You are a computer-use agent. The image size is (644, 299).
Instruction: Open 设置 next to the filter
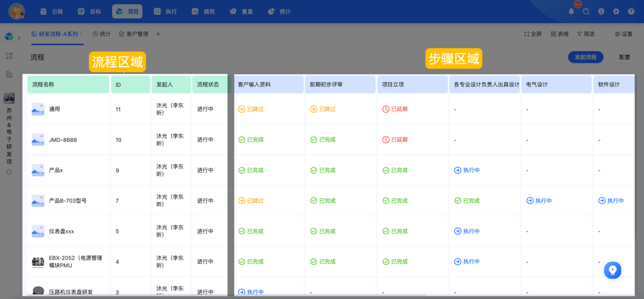click(624, 34)
